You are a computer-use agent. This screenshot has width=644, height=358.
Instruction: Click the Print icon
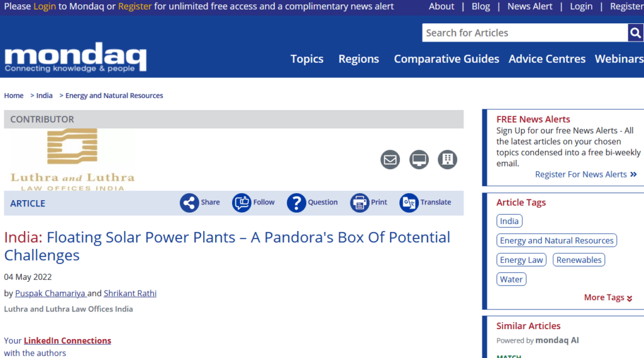coord(360,203)
